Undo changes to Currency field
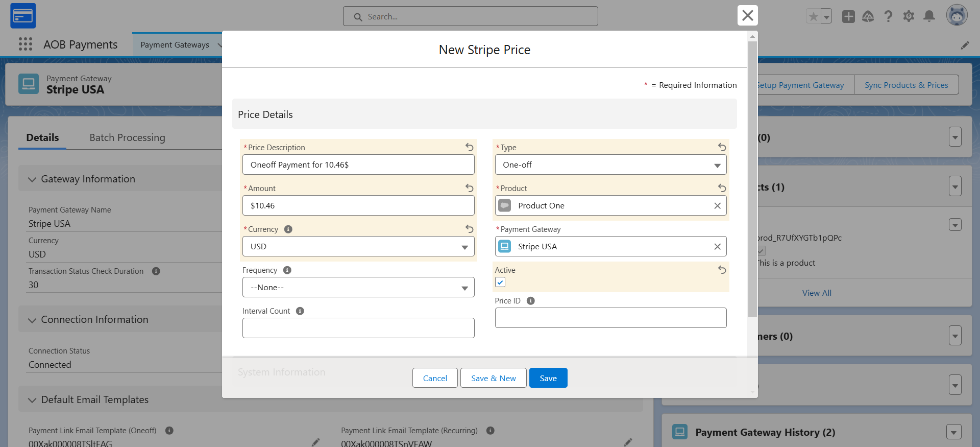The height and width of the screenshot is (447, 980). (x=469, y=229)
